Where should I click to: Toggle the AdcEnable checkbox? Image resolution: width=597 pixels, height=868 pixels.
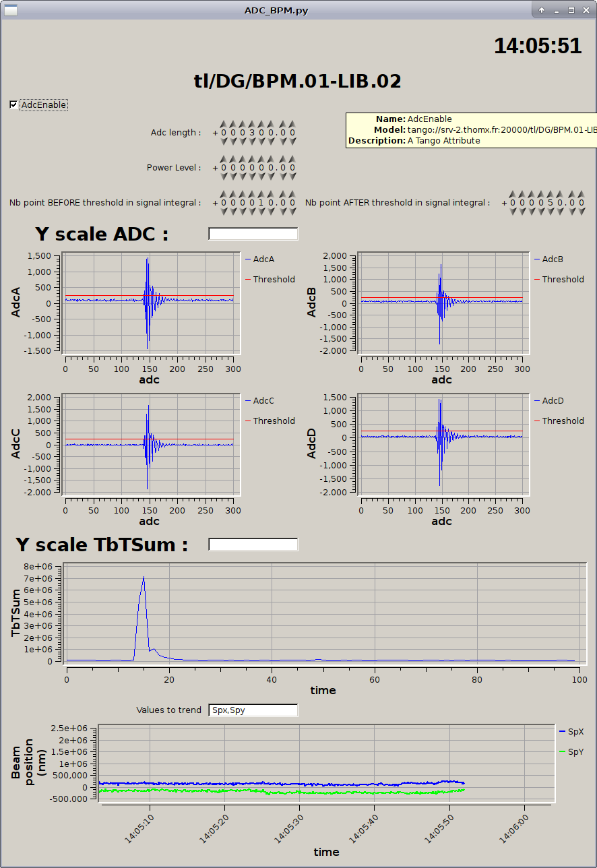13,105
